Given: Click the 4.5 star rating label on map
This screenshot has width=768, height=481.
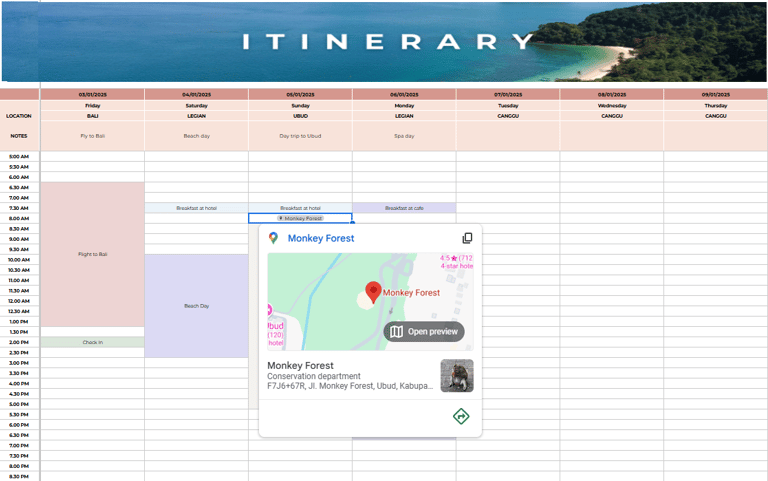Looking at the screenshot, I should click(456, 258).
